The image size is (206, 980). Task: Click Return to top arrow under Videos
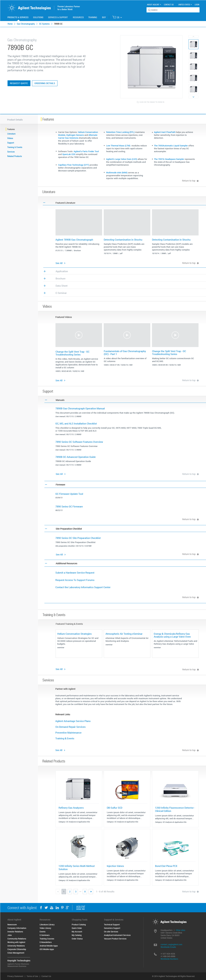198,380
